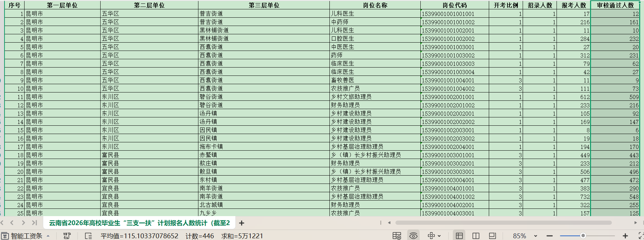Screen dimensions: 644x240
Task: Jump to the last sheet tab
Action: (34, 223)
